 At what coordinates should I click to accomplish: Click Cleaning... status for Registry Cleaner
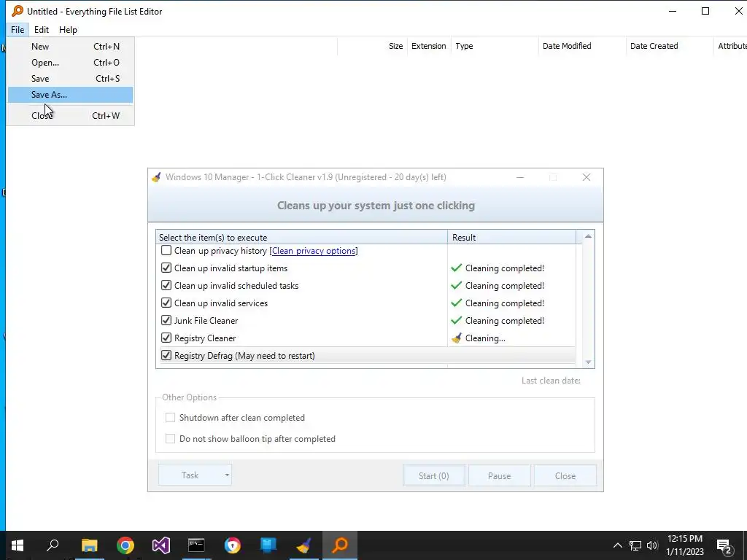(485, 338)
